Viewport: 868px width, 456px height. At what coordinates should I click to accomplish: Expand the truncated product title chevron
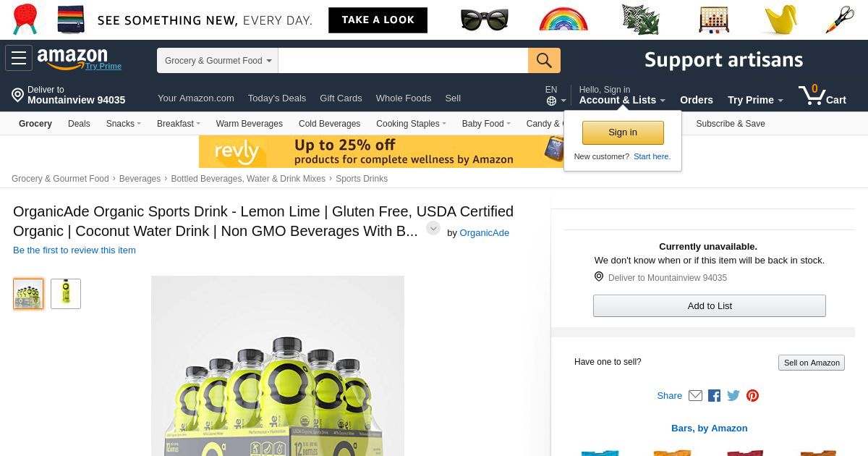(433, 229)
